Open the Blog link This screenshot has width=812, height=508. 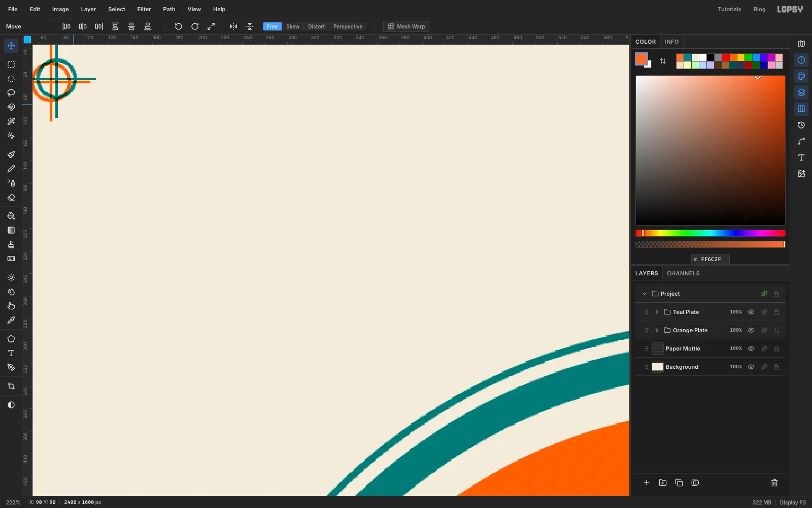click(x=759, y=9)
